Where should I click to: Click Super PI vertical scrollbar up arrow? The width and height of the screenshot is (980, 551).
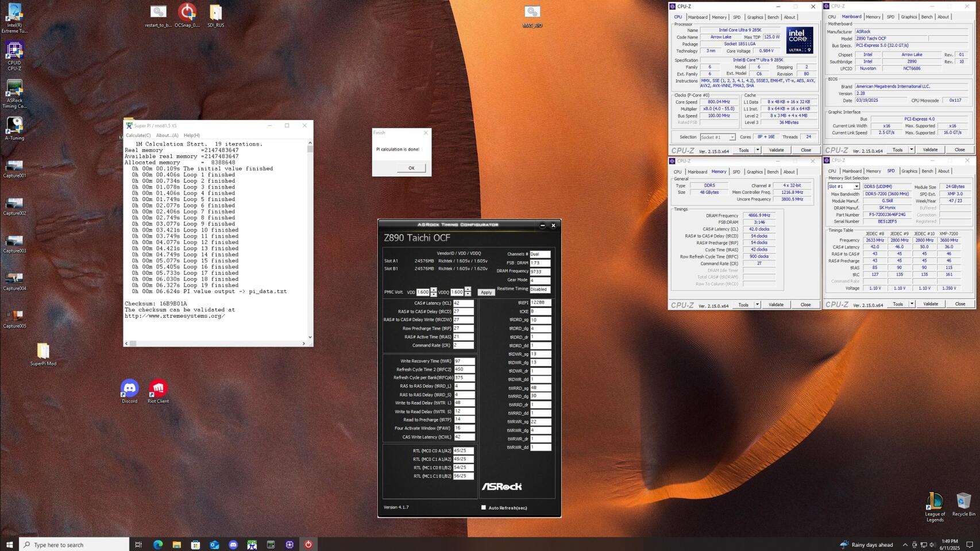click(310, 142)
